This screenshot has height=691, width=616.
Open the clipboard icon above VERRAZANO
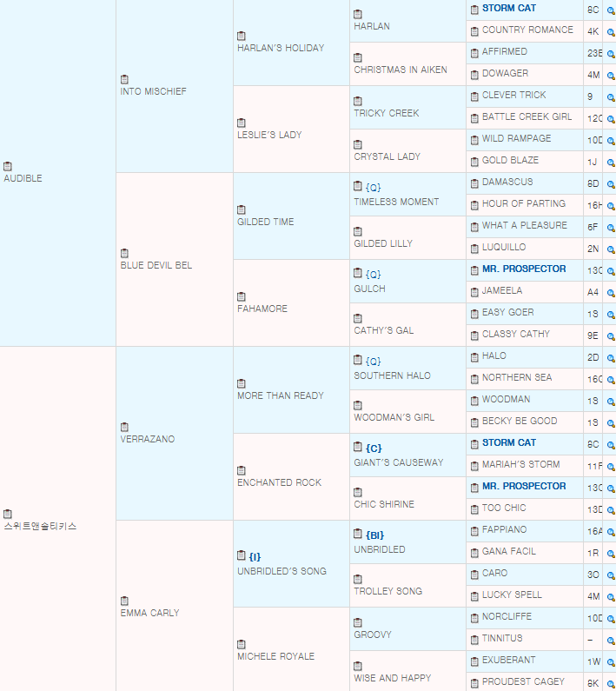click(124, 427)
